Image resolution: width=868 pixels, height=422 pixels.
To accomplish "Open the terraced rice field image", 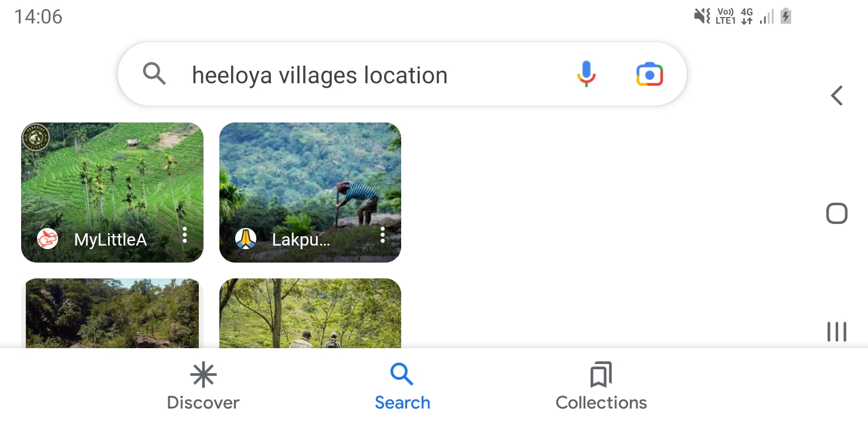I will click(x=112, y=176).
